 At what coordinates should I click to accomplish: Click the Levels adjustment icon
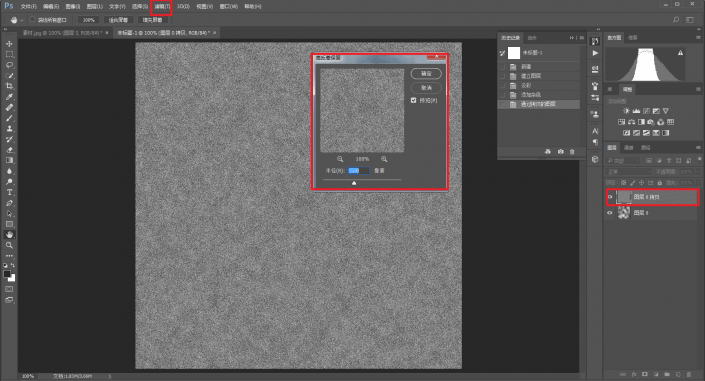pos(636,111)
